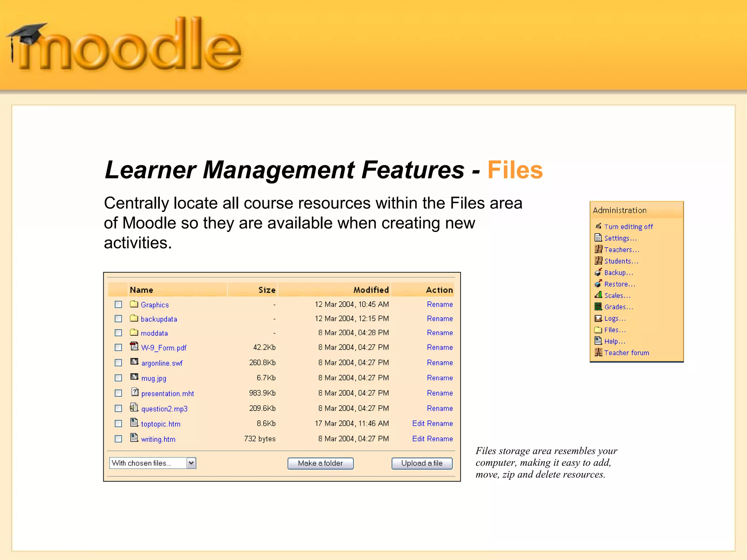Check the box for Graphics folder
The width and height of the screenshot is (747, 560).
tap(118, 304)
